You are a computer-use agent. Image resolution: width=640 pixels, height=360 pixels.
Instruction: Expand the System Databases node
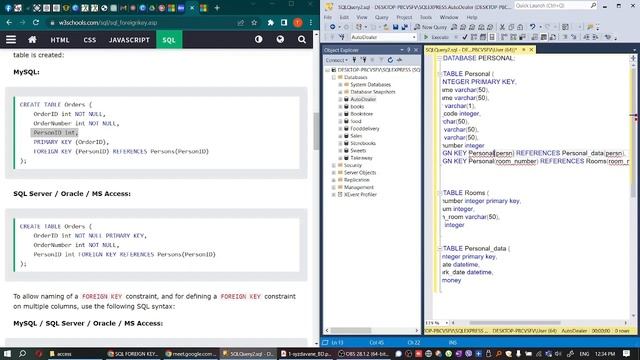[340, 84]
